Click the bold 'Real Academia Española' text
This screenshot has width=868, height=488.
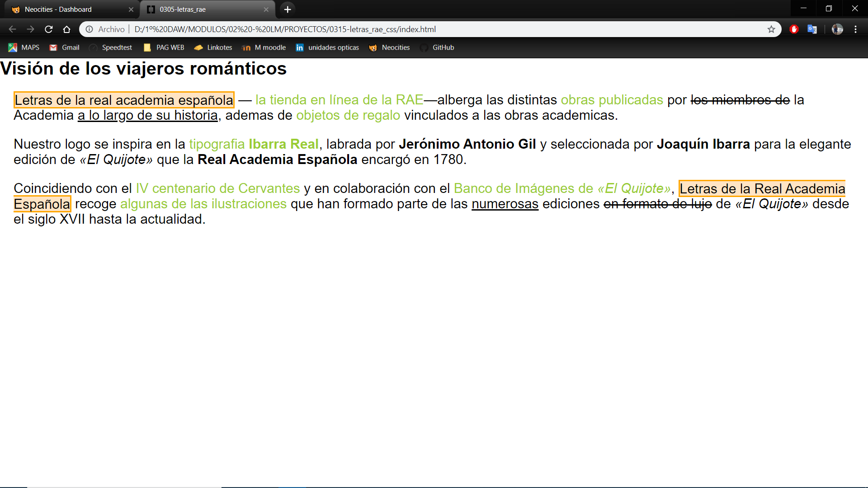278,160
